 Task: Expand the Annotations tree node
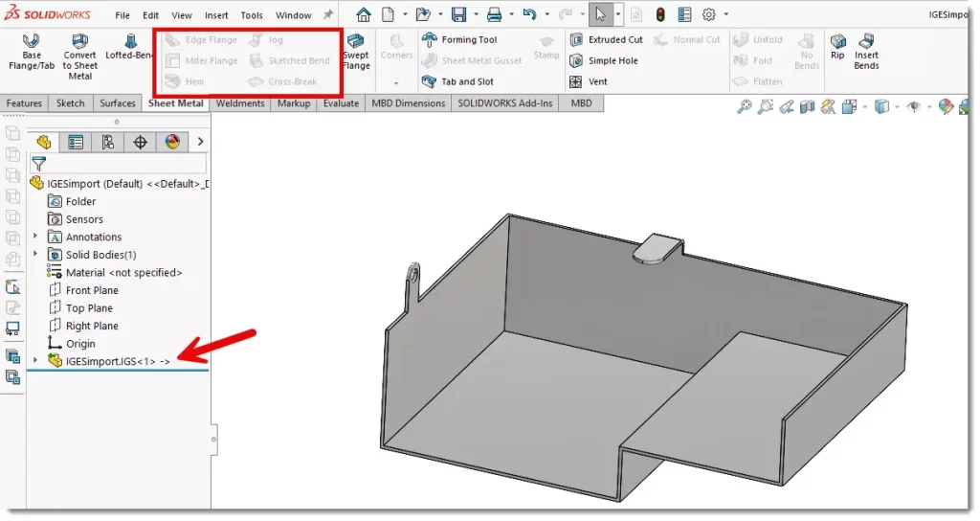(x=35, y=237)
